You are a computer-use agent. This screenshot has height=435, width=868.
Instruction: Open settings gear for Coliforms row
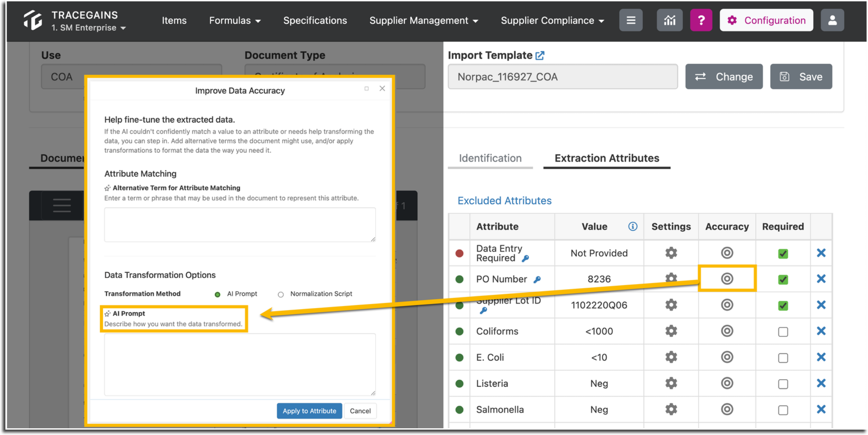(x=671, y=331)
